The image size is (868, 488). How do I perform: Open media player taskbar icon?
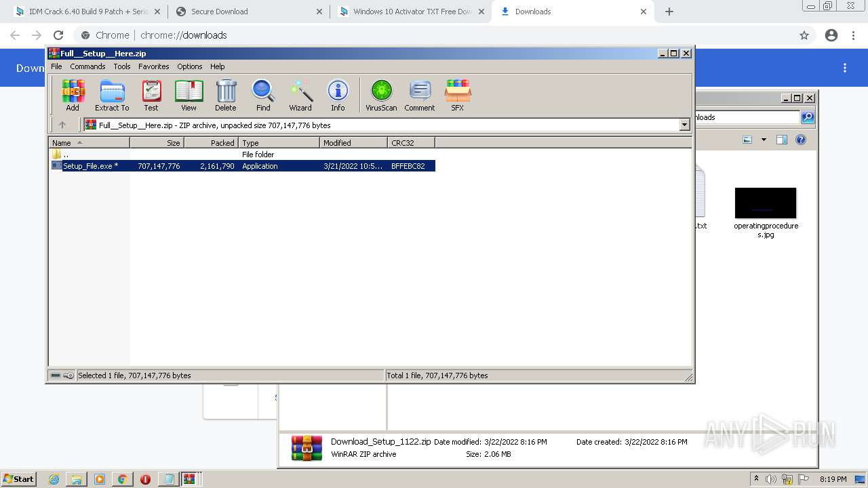[100, 479]
